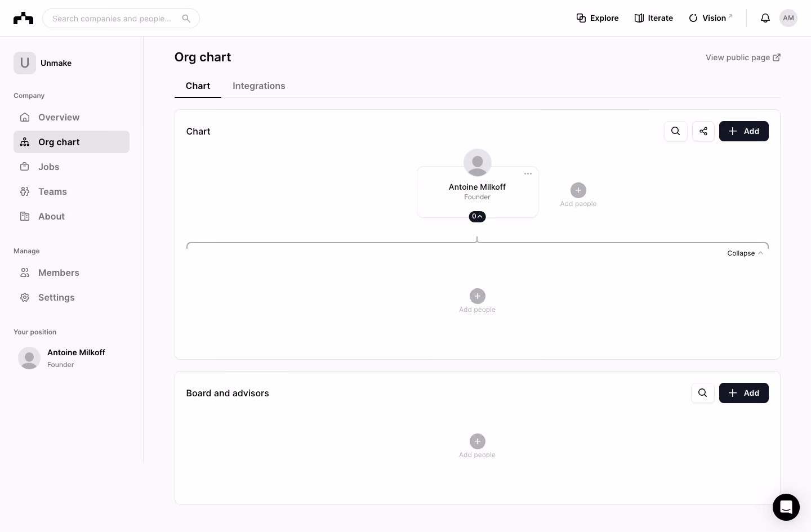Image resolution: width=811 pixels, height=532 pixels.
Task: Share the org chart
Action: pyautogui.click(x=703, y=131)
